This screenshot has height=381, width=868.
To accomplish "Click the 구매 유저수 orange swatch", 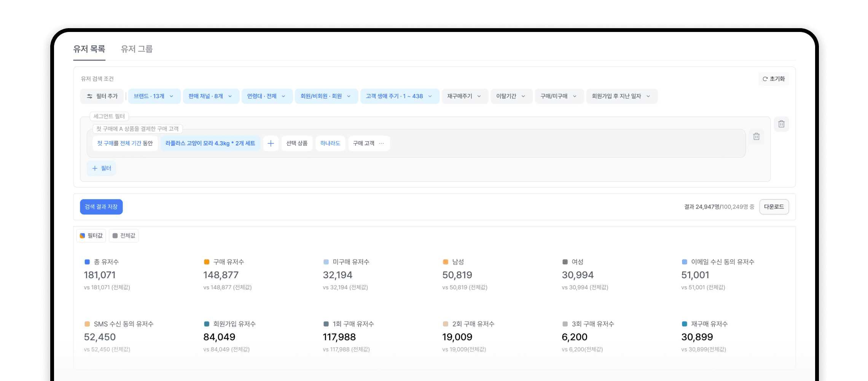I will [207, 262].
